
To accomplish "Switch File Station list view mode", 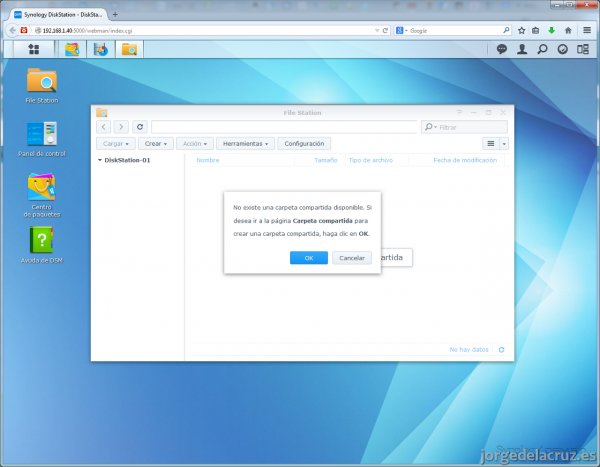I will coord(491,144).
